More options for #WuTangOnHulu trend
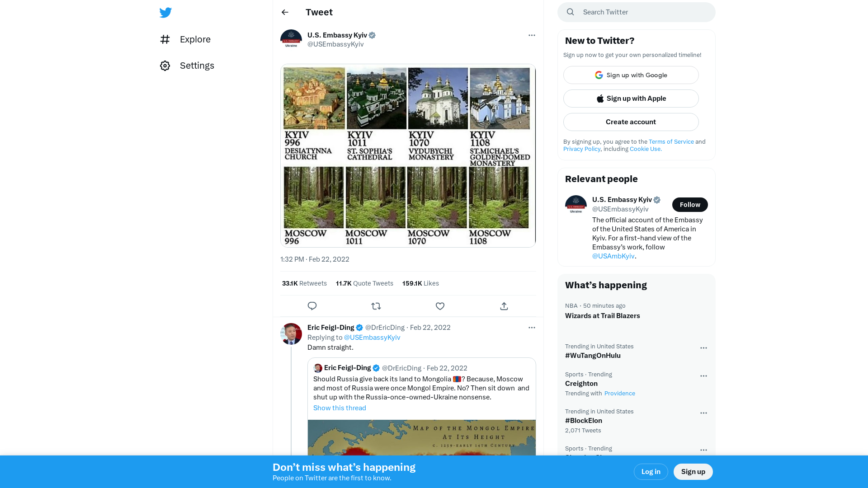This screenshot has width=868, height=488. pos(703,348)
